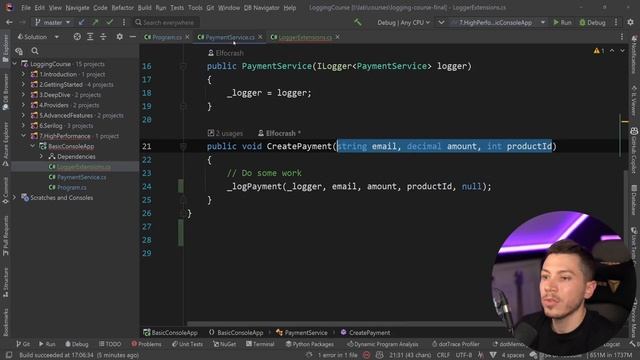Click the Git push arrow icon

[x=96, y=22]
